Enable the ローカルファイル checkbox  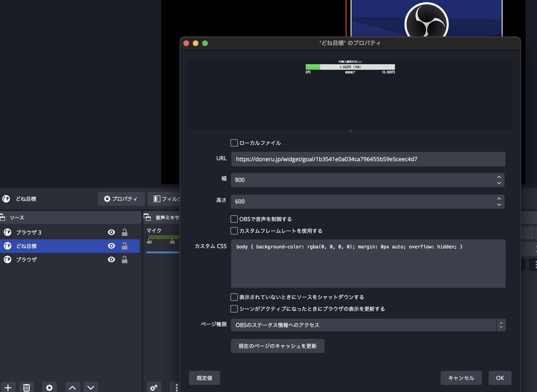pyautogui.click(x=234, y=143)
